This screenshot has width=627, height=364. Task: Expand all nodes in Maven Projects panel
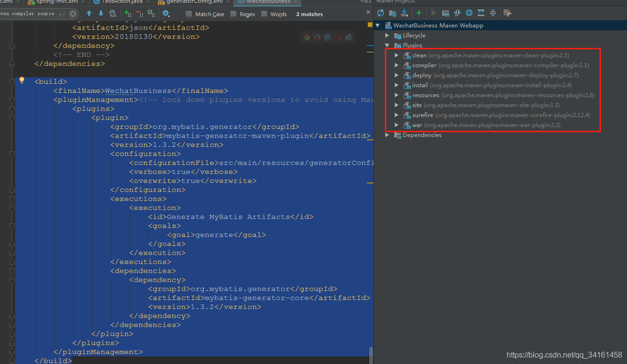pos(481,13)
